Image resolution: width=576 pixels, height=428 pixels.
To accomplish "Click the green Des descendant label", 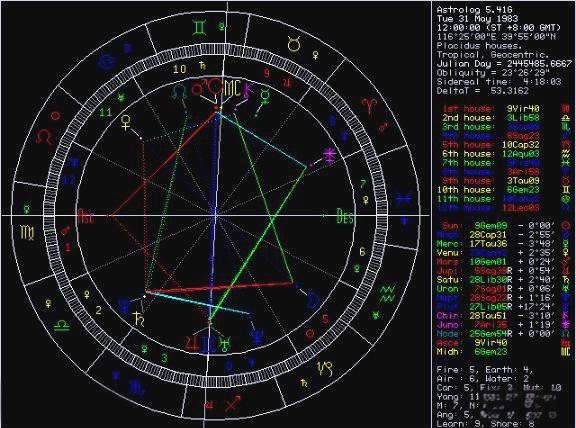I will tap(345, 216).
